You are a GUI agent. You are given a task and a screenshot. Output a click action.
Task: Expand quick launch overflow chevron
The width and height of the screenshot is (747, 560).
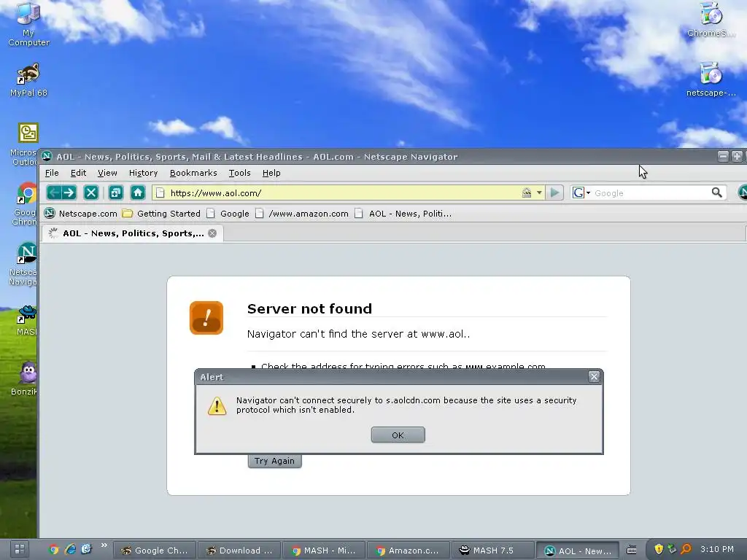[x=104, y=545]
